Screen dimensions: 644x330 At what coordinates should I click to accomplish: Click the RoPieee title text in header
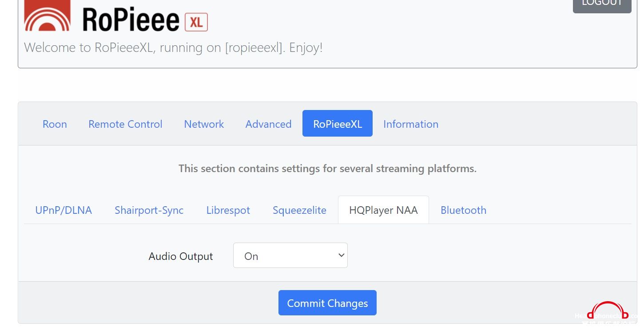point(131,19)
